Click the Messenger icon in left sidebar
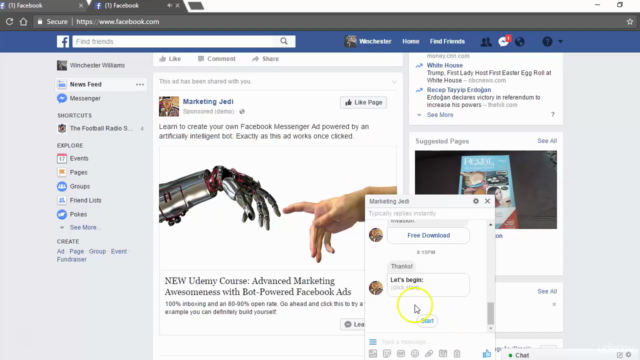This screenshot has width=640, height=360. 62,98
